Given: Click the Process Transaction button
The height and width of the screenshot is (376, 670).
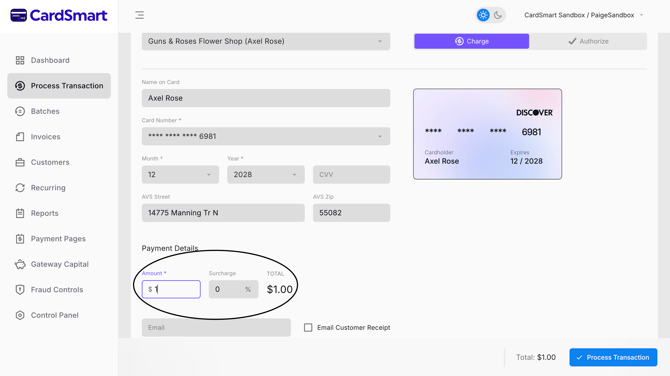Looking at the screenshot, I should pyautogui.click(x=613, y=357).
